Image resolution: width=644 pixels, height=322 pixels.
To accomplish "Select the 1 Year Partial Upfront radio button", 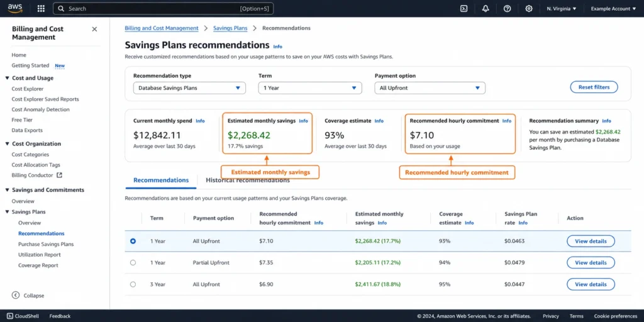I will (x=133, y=262).
